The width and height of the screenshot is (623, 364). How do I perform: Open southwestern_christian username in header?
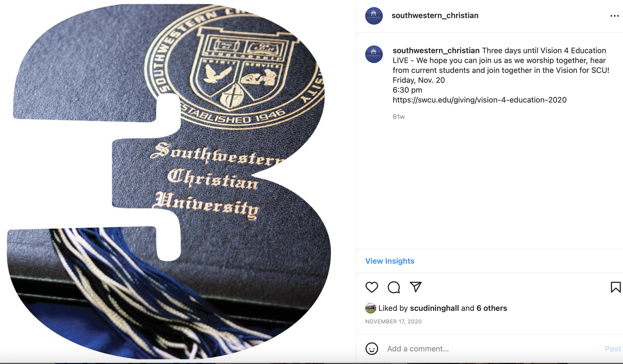435,15
